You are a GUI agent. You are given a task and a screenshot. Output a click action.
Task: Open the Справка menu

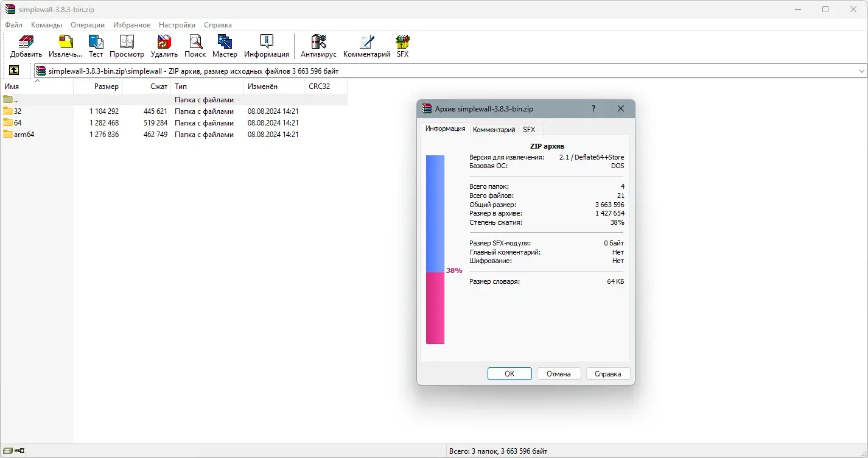[218, 25]
